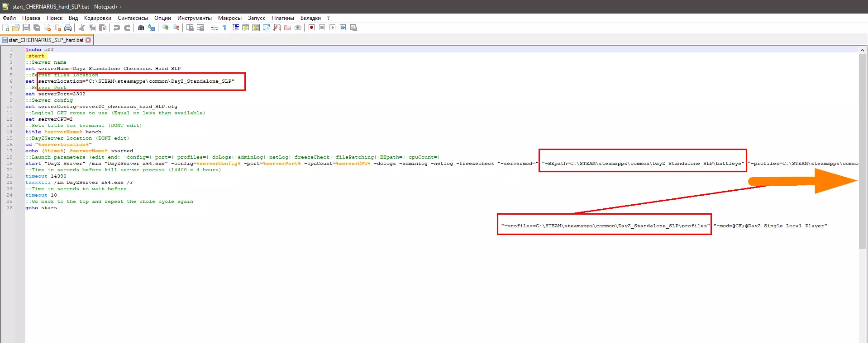Run macro multiple times icon
This screenshot has height=343, width=868.
343,28
